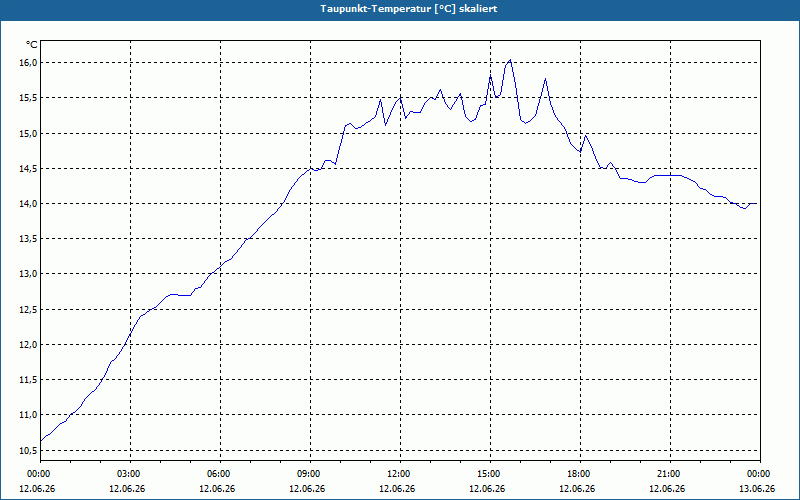Click the 18:00 time label
800x500 pixels.
pyautogui.click(x=580, y=474)
